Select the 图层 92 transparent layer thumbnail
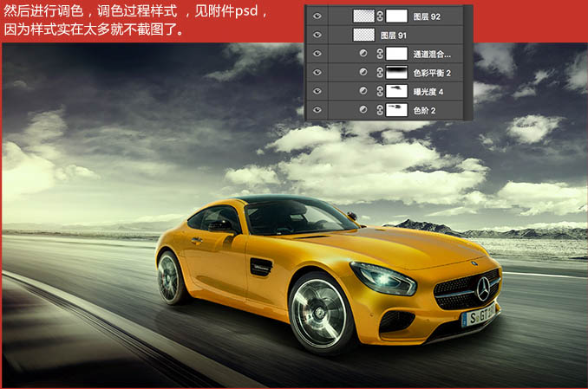Viewport: 588px width, 389px height. point(363,16)
